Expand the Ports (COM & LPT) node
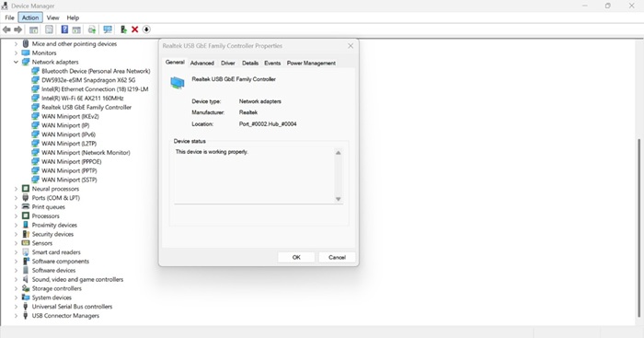 (16, 198)
